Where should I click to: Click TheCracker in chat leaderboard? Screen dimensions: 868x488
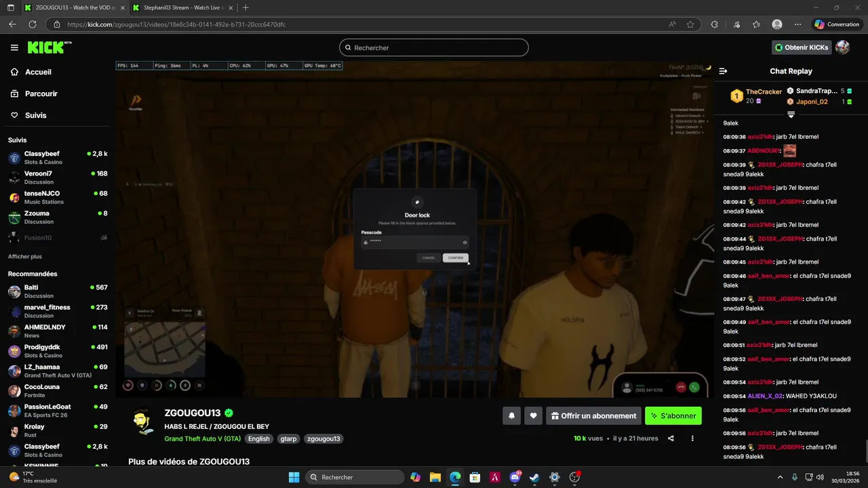[x=764, y=91]
